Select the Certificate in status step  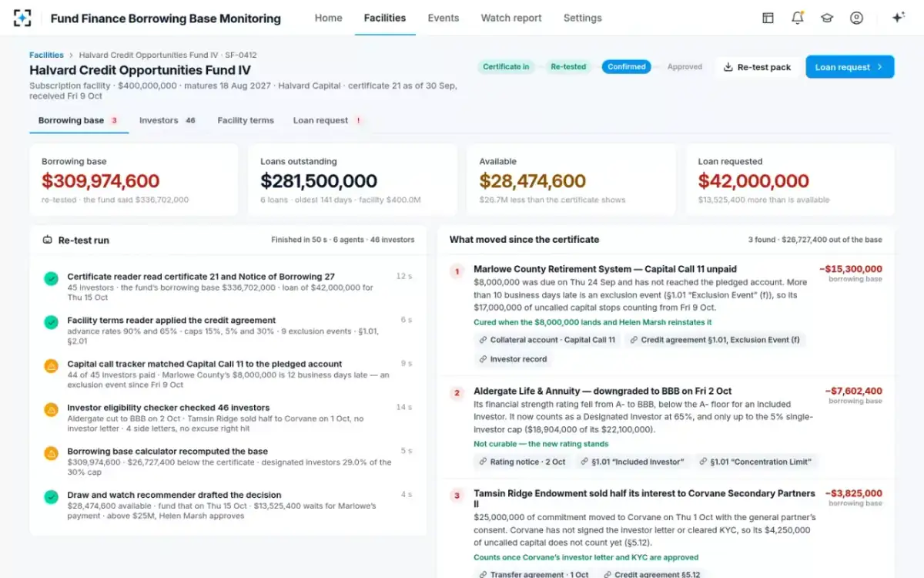click(506, 67)
